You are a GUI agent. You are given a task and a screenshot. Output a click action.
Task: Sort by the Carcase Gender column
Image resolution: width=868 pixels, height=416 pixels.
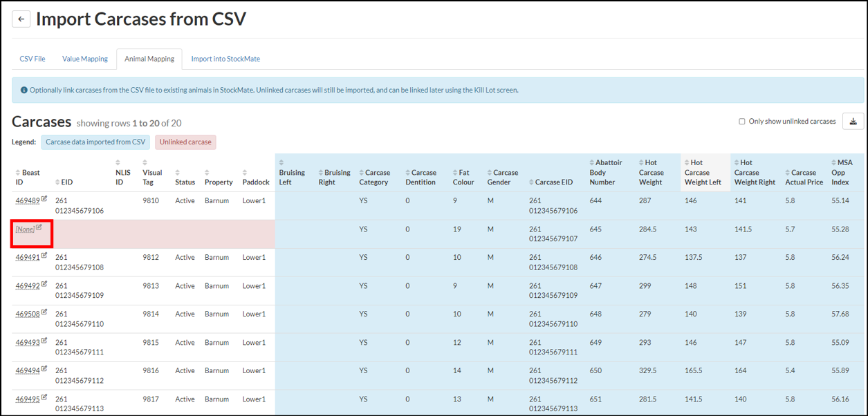pos(503,178)
